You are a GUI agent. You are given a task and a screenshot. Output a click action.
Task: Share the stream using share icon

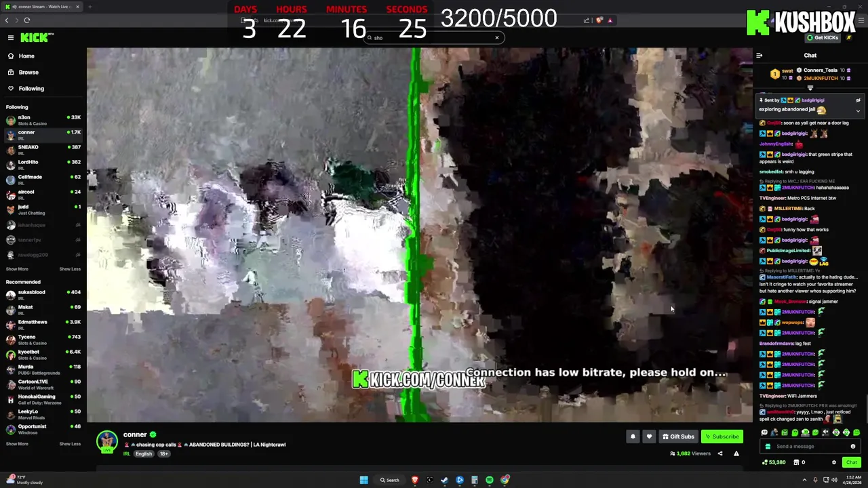pos(720,453)
